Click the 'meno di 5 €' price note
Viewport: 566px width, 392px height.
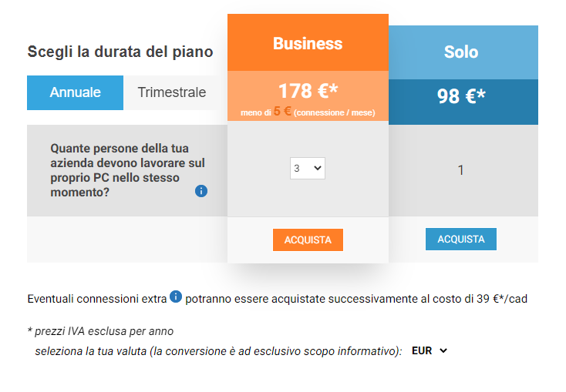[308, 112]
